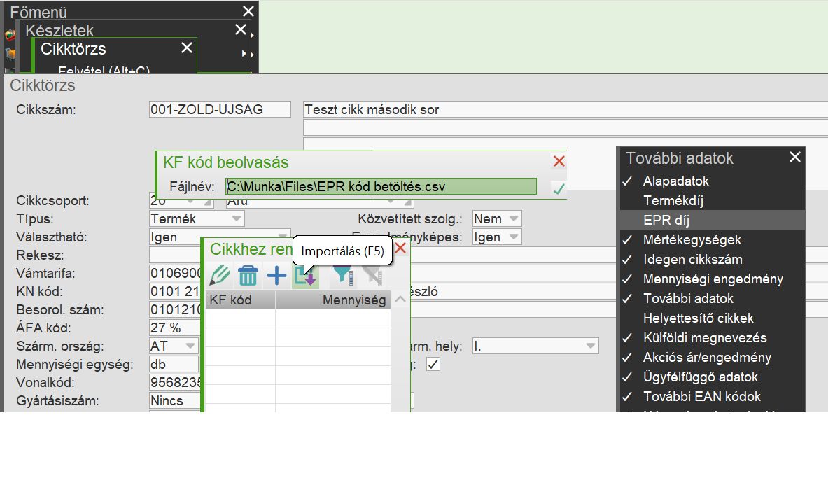The width and height of the screenshot is (828, 504).
Task: Select Készletek menu title
Action: [x=59, y=31]
